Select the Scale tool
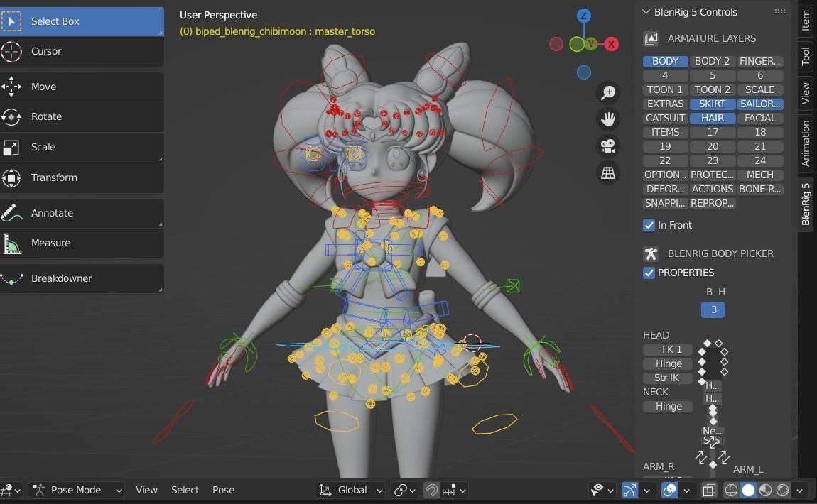The height and width of the screenshot is (504, 817). coord(82,147)
